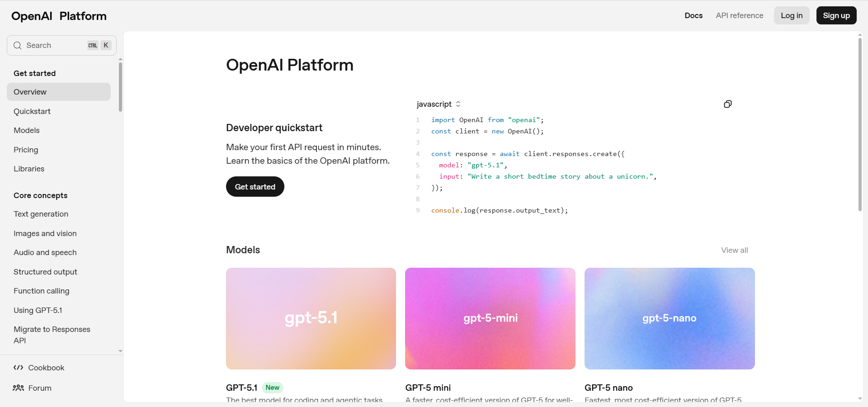Image resolution: width=868 pixels, height=407 pixels.
Task: Focus the Search input field
Action: click(x=54, y=45)
